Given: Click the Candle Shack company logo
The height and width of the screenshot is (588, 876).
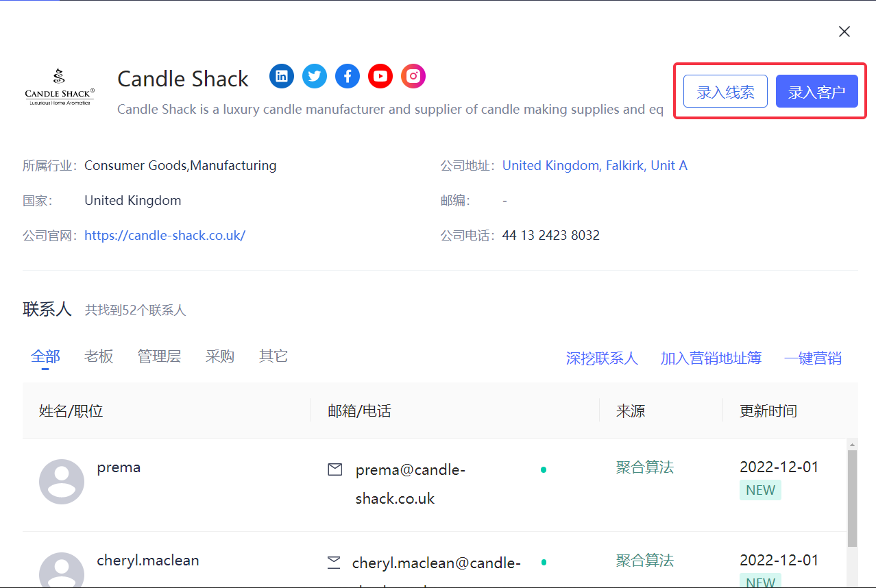Looking at the screenshot, I should 60,87.
